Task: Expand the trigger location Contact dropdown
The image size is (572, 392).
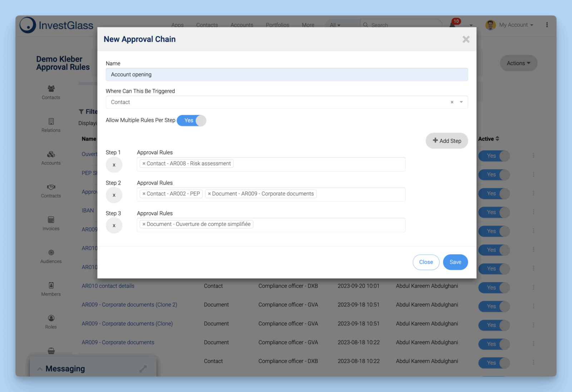Action: point(461,102)
